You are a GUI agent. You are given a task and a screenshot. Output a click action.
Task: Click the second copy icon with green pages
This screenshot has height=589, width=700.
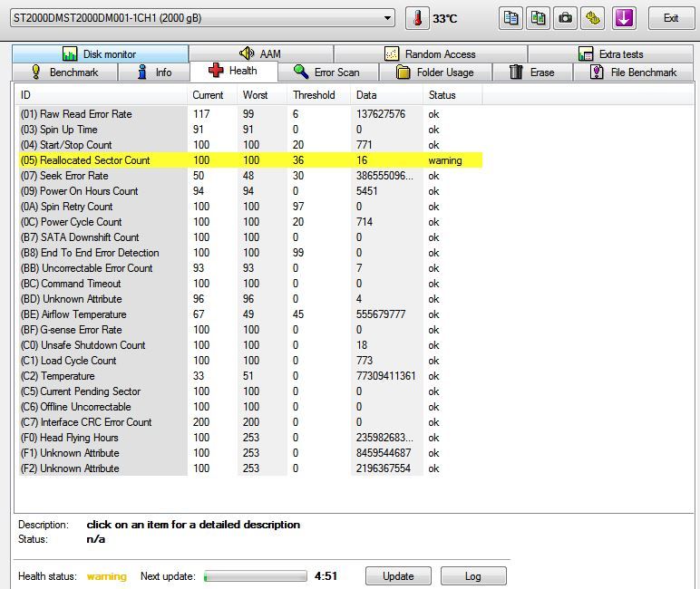539,18
